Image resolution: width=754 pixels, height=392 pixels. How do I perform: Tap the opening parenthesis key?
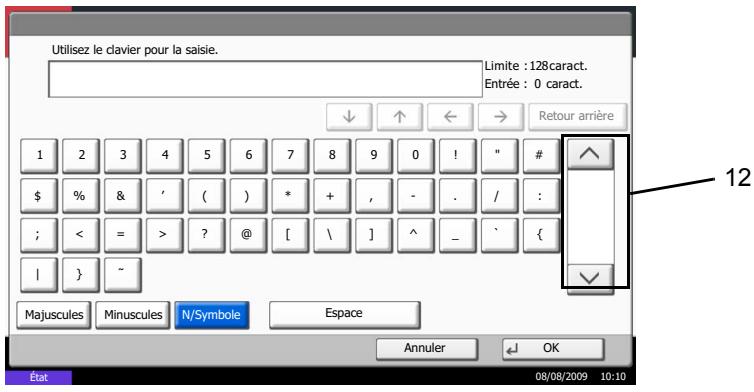(x=206, y=196)
